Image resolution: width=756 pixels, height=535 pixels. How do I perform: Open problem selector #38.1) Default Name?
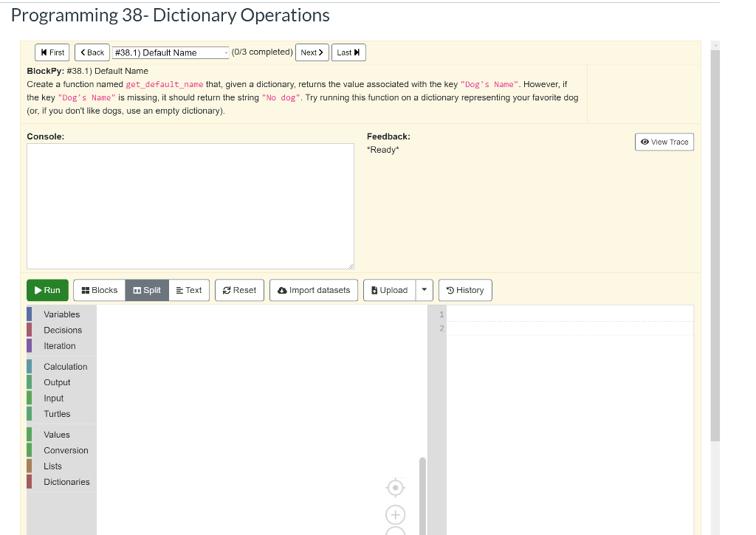171,52
